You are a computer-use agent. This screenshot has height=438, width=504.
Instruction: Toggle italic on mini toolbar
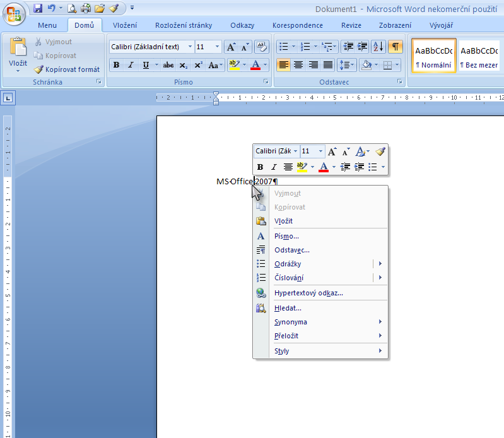click(274, 167)
